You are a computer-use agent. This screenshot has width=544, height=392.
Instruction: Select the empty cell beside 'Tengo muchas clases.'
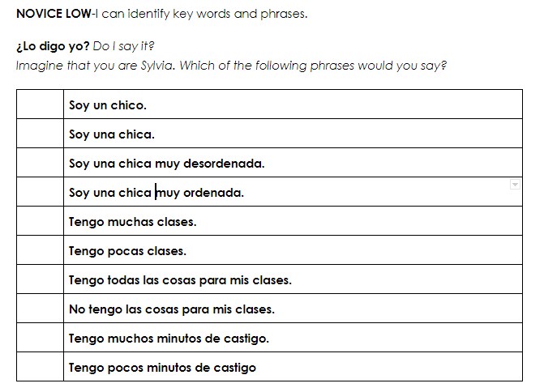coord(40,222)
